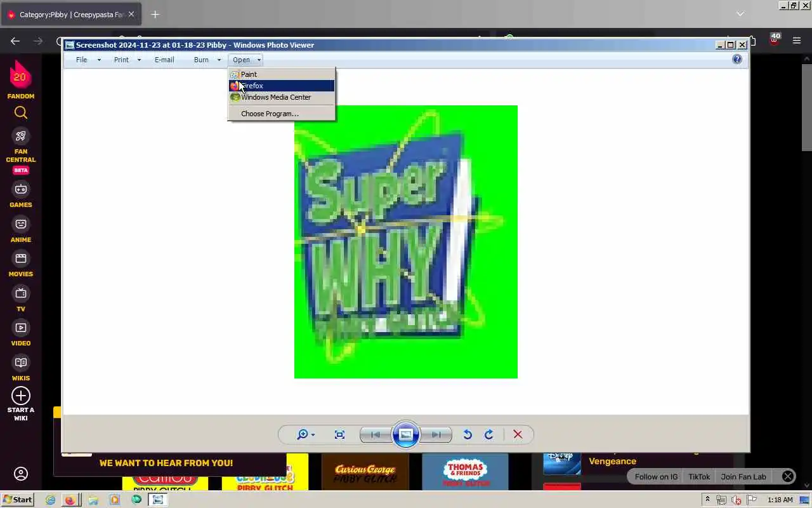This screenshot has width=812, height=508.
Task: Click the Vengeance article link
Action: (x=612, y=462)
